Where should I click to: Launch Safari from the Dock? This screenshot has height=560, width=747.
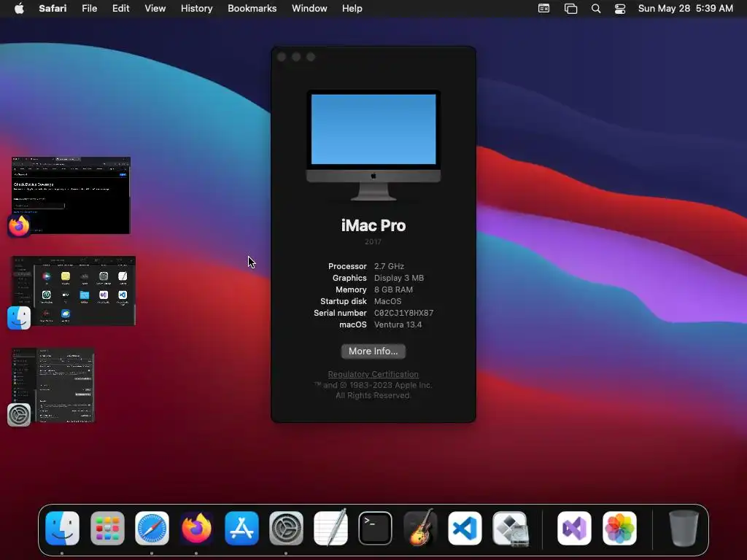pyautogui.click(x=152, y=528)
